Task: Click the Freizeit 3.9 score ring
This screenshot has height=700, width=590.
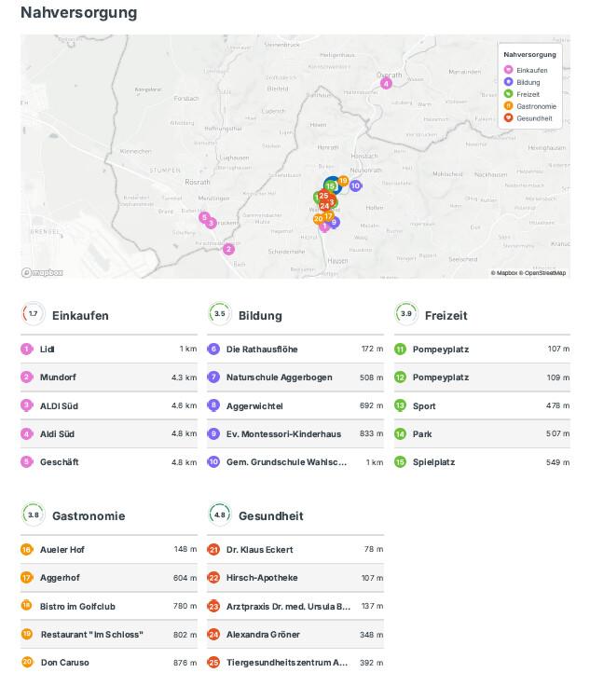Action: pos(405,314)
